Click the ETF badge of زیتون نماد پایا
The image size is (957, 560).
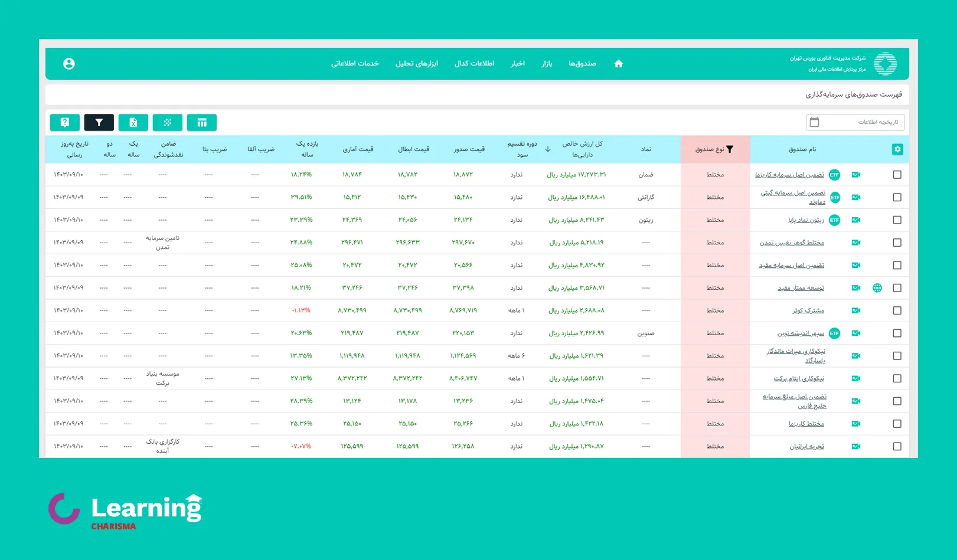[834, 220]
